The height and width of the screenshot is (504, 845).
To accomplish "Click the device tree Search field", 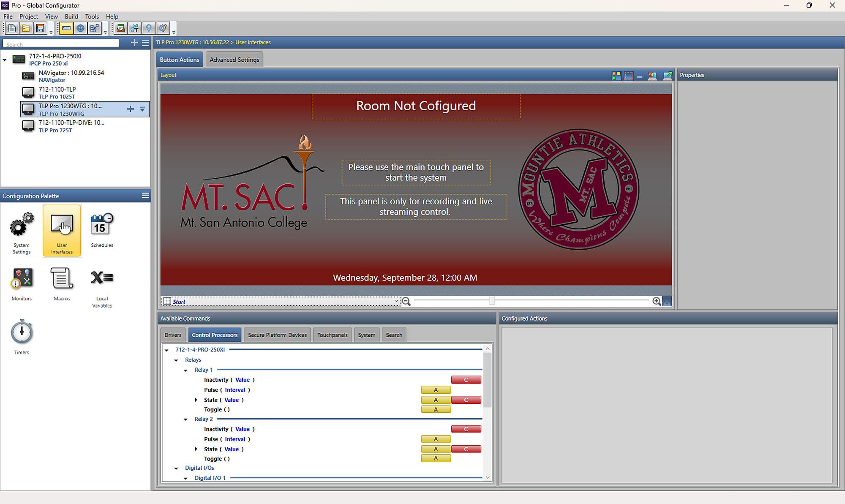I will (x=61, y=43).
